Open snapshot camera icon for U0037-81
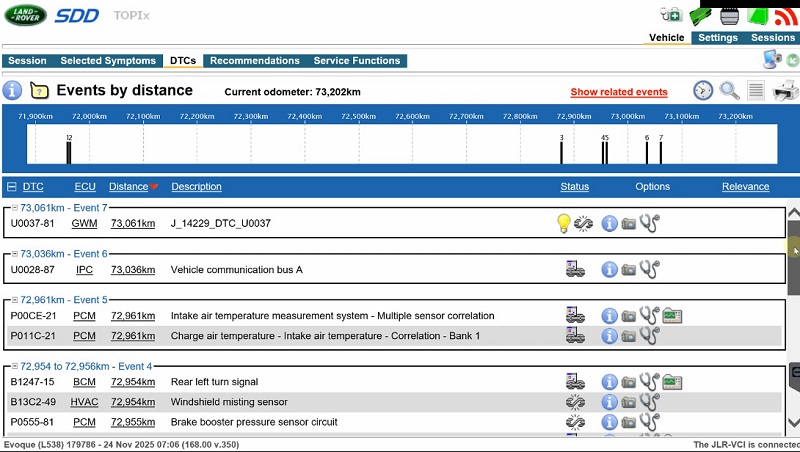The width and height of the screenshot is (800, 452). tap(629, 224)
